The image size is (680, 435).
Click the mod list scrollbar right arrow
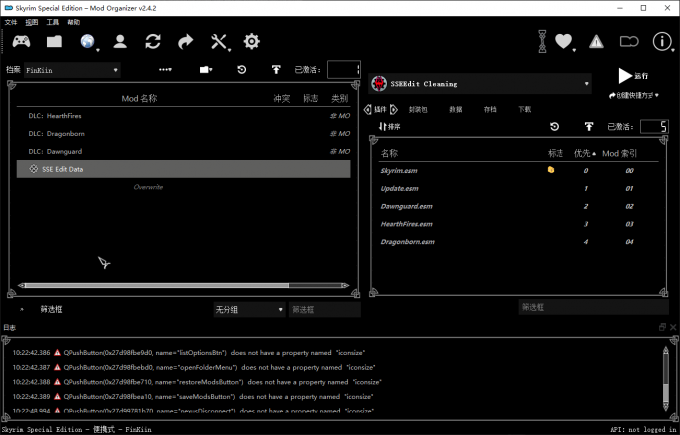346,285
